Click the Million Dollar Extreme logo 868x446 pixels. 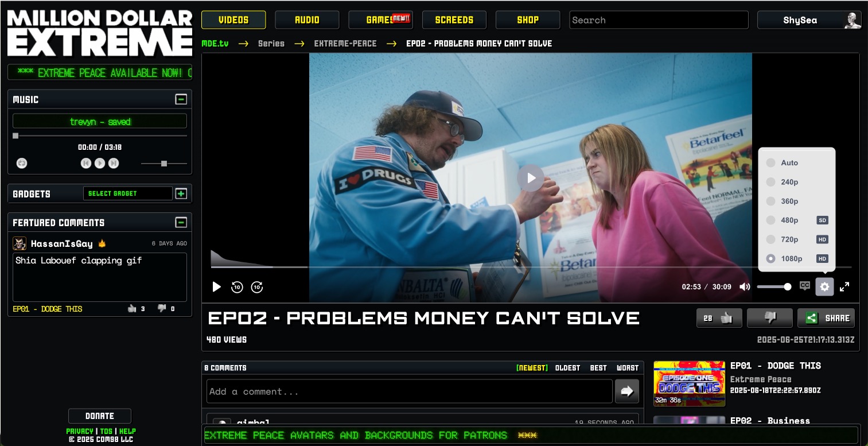100,33
